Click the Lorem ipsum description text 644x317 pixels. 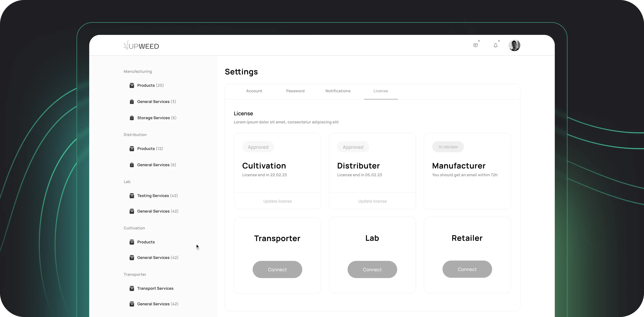(286, 122)
